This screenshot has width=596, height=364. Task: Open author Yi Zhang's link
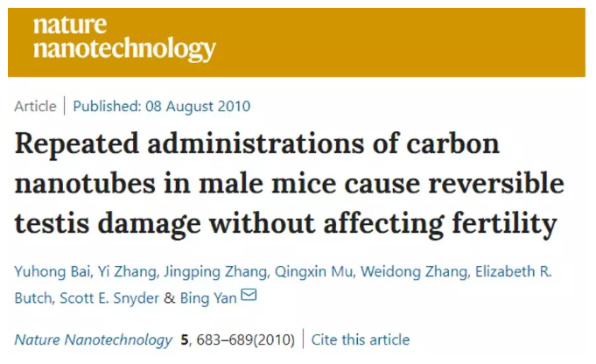[x=127, y=271]
